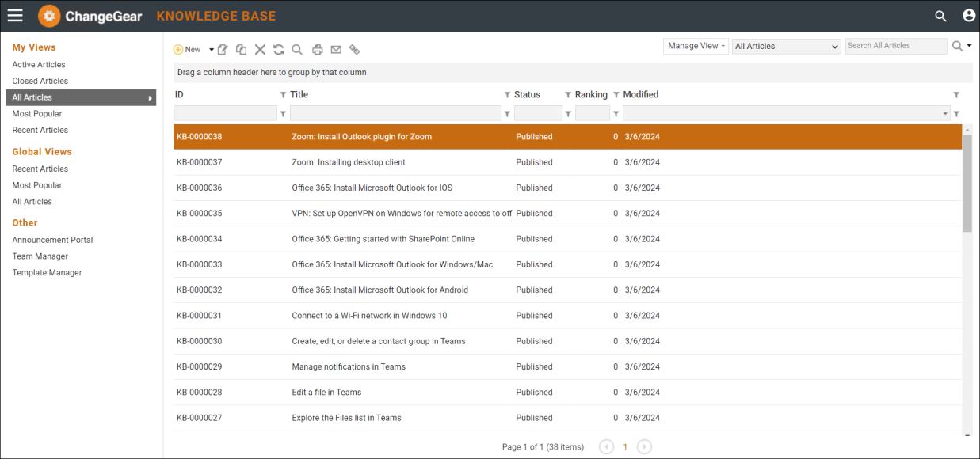The image size is (980, 459).
Task: Click the Status column header filter icon
Action: tap(567, 95)
